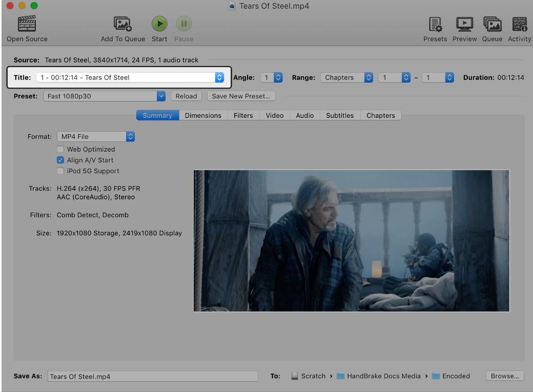Switch to the Video tab
This screenshot has height=392, width=533.
tap(275, 115)
